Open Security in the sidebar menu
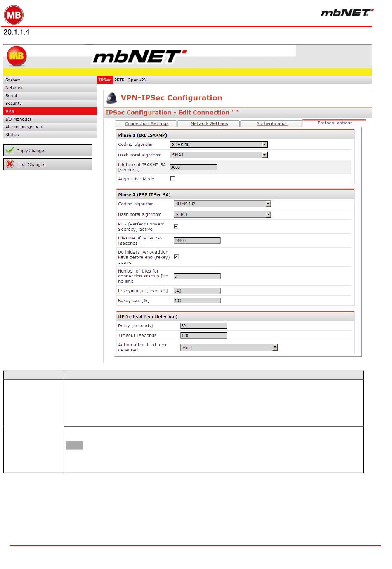Screen dimensions: 392x569 [50, 104]
